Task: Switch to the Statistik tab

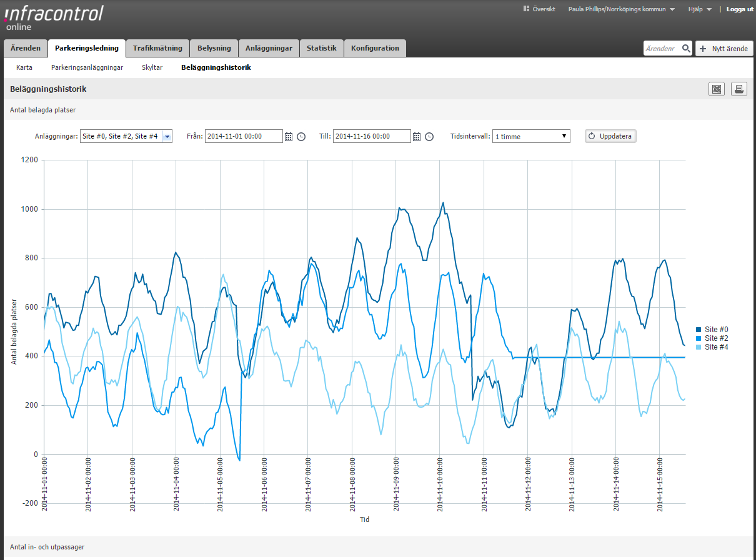Action: [x=321, y=48]
